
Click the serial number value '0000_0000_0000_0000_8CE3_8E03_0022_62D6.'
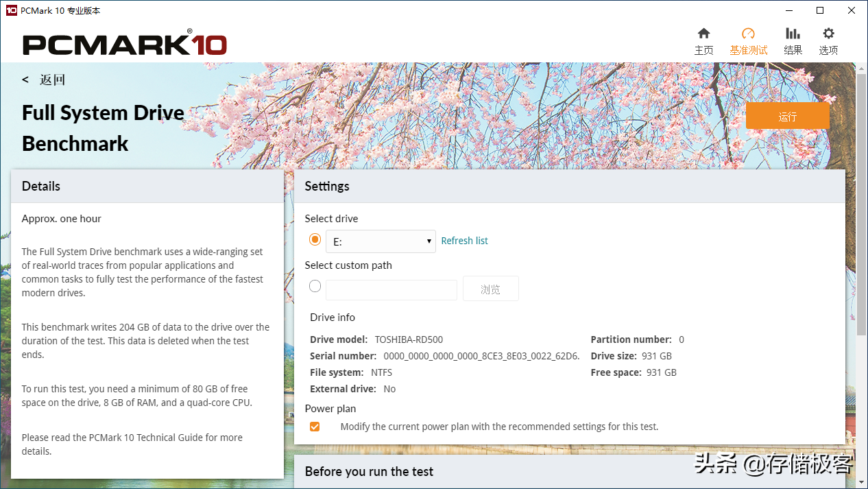[x=481, y=356]
